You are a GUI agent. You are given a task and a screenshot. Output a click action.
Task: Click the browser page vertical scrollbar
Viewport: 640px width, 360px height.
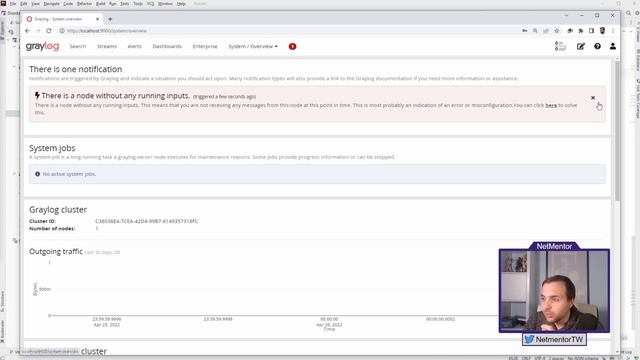click(x=617, y=131)
